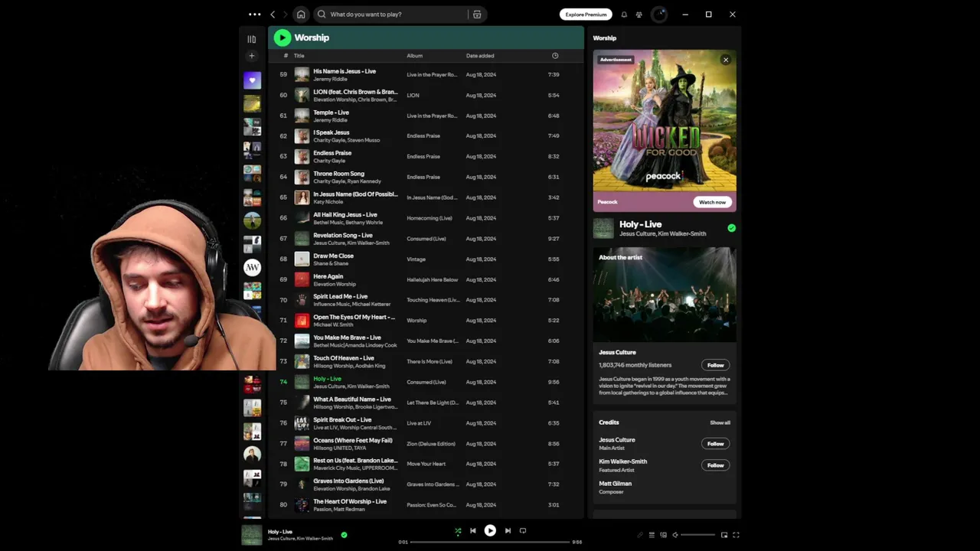Open the Queue icon

point(652,535)
